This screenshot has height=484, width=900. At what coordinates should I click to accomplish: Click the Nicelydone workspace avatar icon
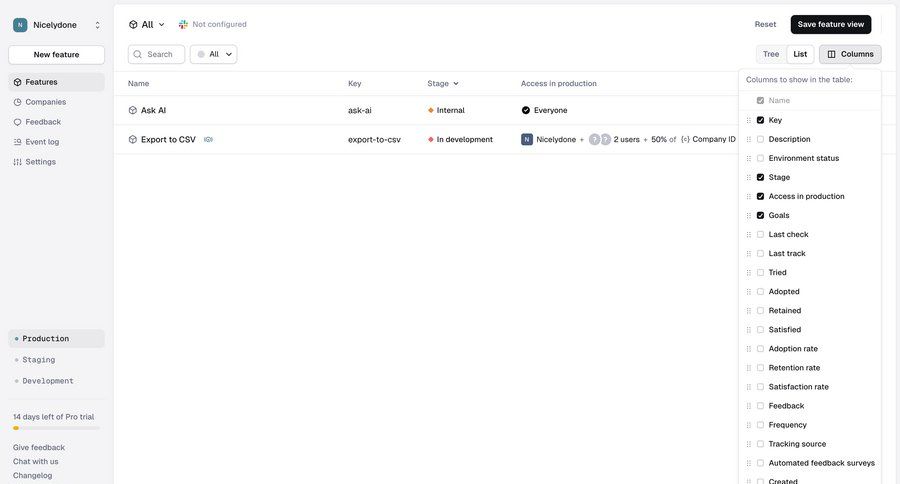20,25
